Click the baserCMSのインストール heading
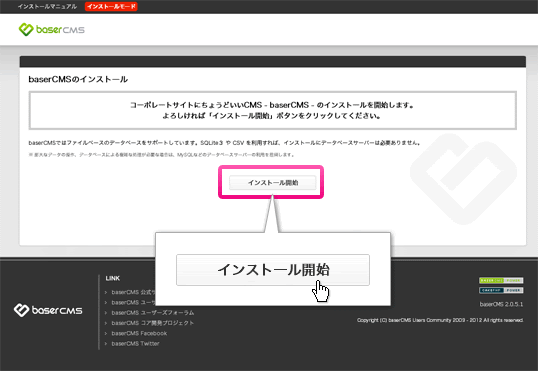 coord(78,79)
